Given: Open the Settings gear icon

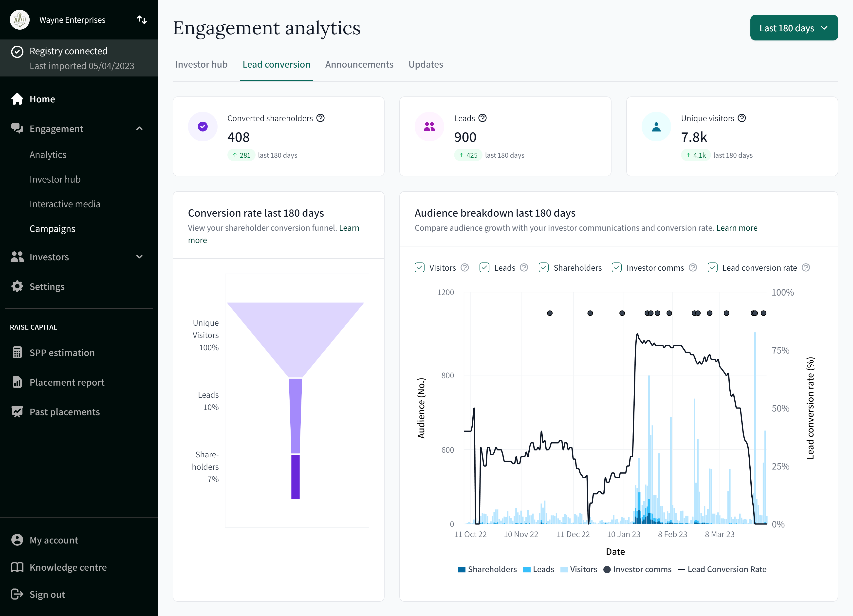Looking at the screenshot, I should coord(17,286).
